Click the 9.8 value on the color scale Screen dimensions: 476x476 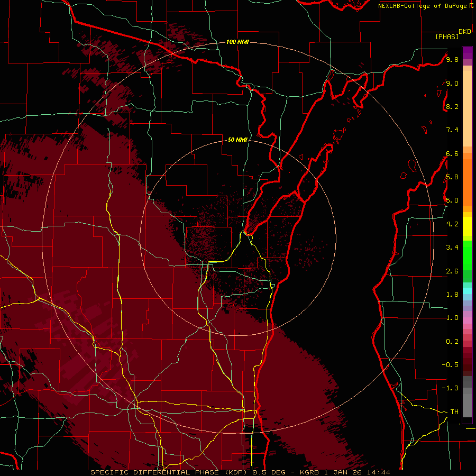(452, 60)
